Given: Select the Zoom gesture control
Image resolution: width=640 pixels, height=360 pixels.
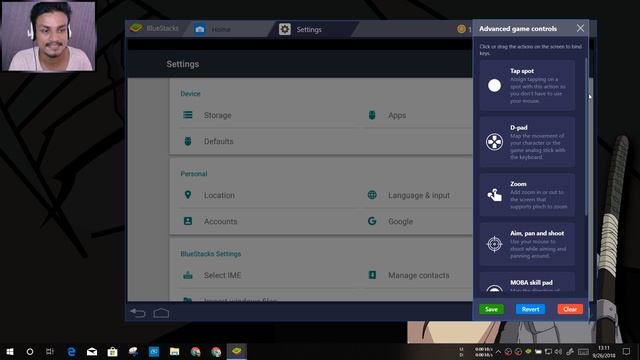Looking at the screenshot, I should click(527, 195).
